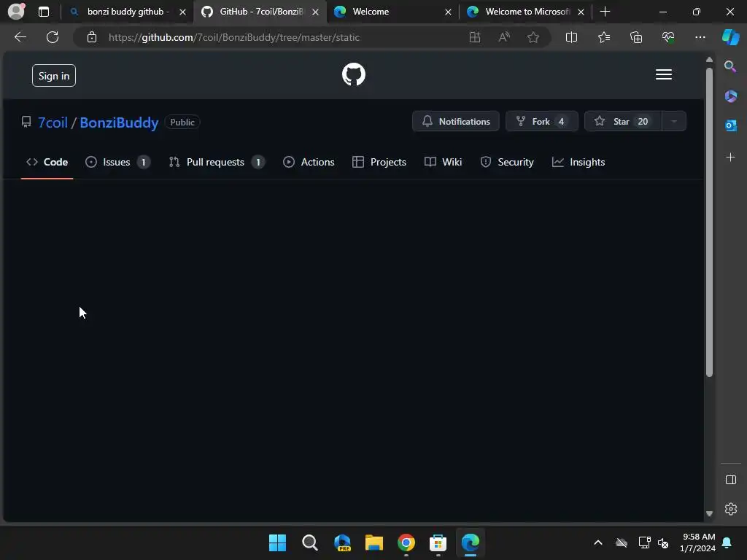Image resolution: width=747 pixels, height=560 pixels.
Task: Toggle split screen view
Action: point(571,37)
